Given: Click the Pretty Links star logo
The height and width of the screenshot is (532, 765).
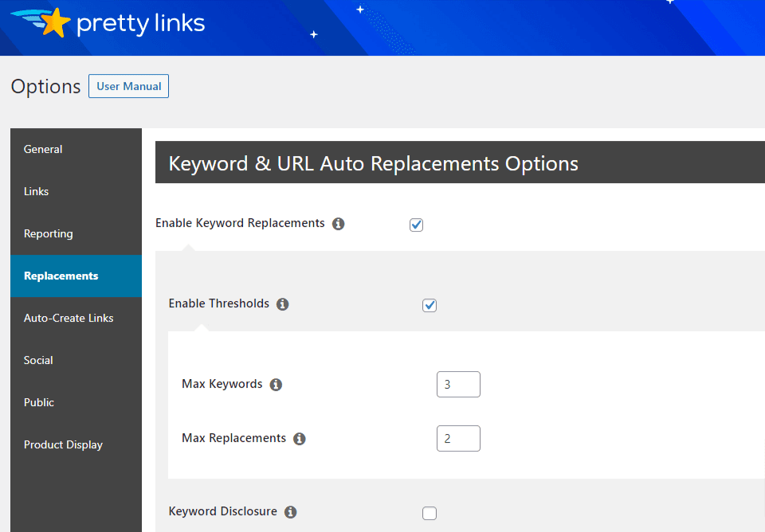Looking at the screenshot, I should (54, 23).
